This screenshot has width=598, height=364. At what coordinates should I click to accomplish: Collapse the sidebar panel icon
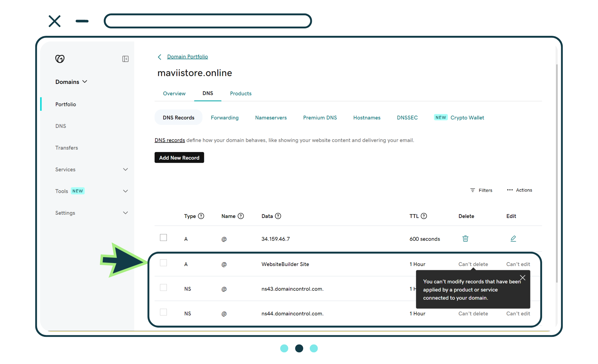click(125, 59)
